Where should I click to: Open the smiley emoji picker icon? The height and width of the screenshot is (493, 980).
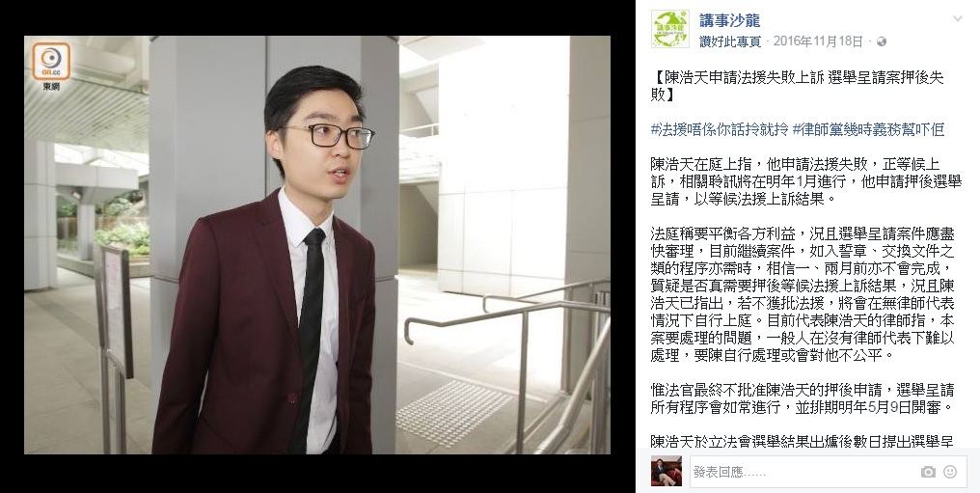coord(950,472)
